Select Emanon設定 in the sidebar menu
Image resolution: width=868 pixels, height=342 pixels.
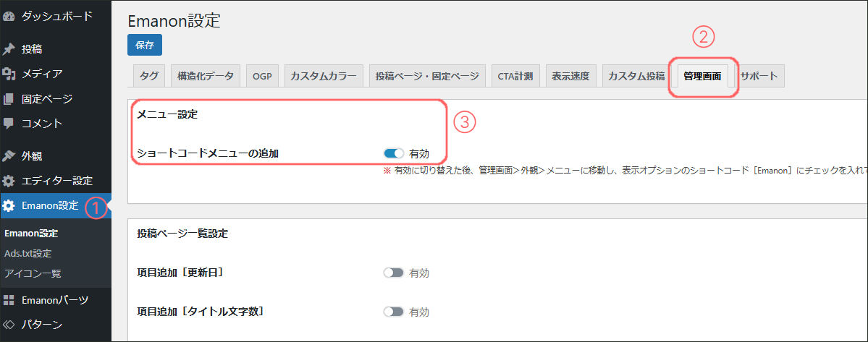pyautogui.click(x=49, y=205)
